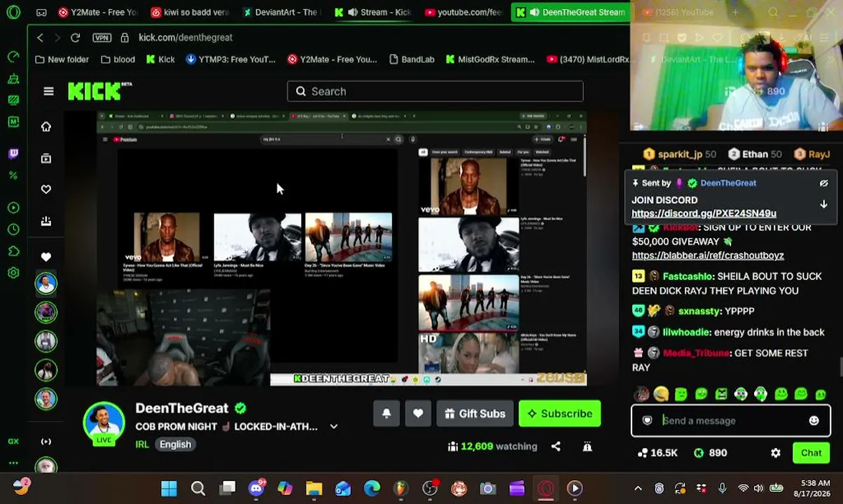
Task: Open Microsoft Edge from the taskbar
Action: pos(372,489)
